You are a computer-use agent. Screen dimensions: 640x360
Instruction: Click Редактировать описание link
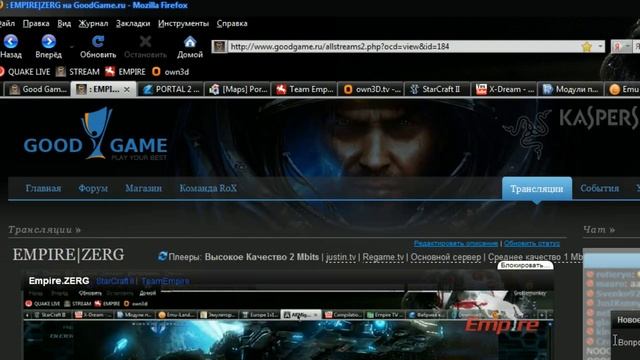(456, 243)
